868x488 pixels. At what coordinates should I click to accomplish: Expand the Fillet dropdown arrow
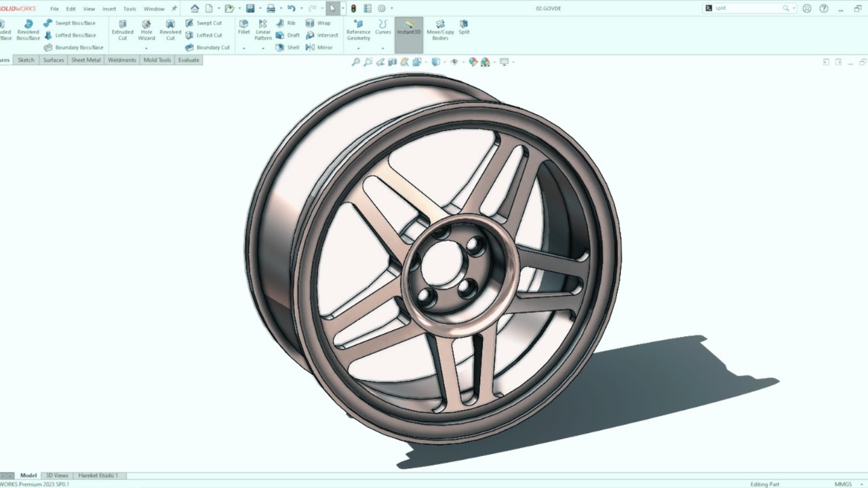coord(243,48)
